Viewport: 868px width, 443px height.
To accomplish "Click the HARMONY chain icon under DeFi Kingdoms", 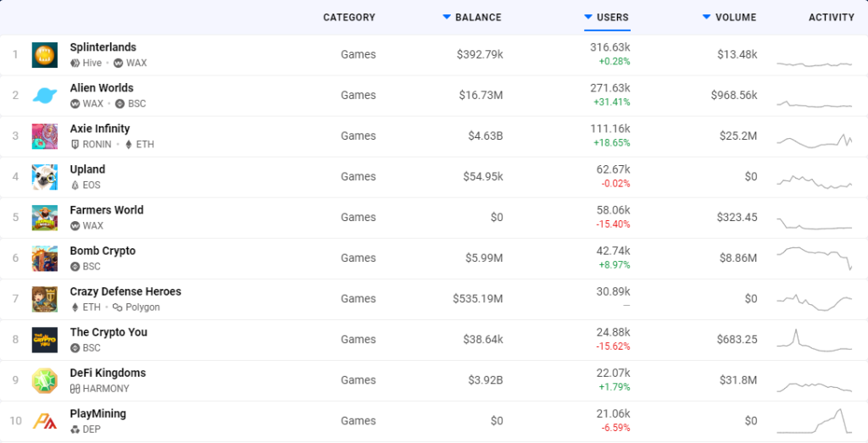I will pyautogui.click(x=75, y=389).
